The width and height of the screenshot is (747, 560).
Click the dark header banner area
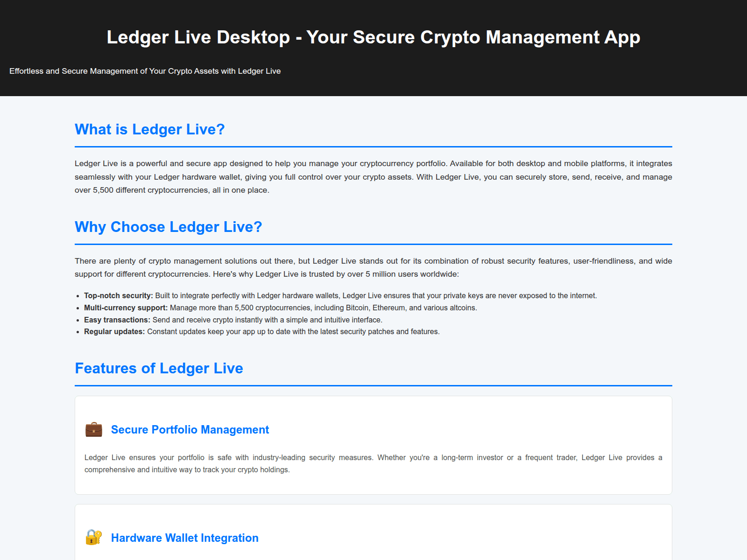373,48
